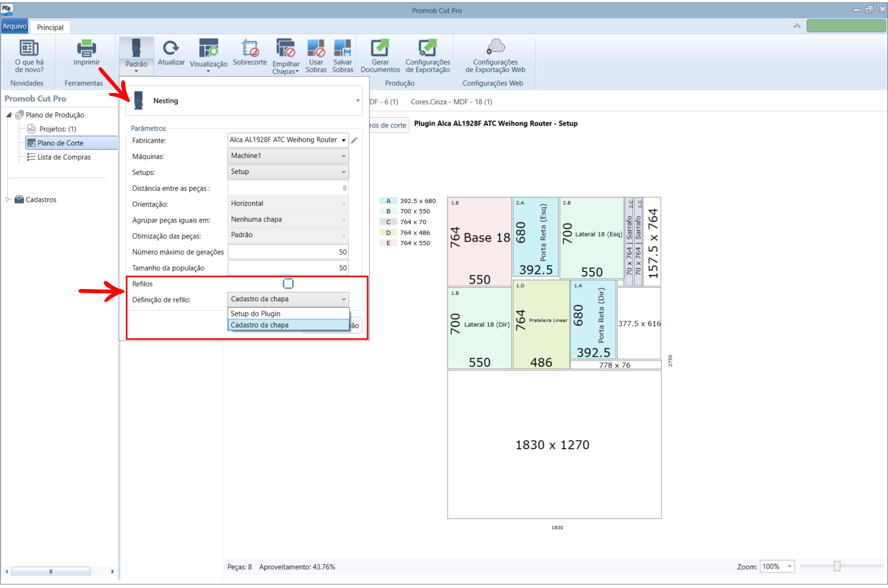
Task: Click the Padrão nesting tool icon
Action: tap(136, 47)
